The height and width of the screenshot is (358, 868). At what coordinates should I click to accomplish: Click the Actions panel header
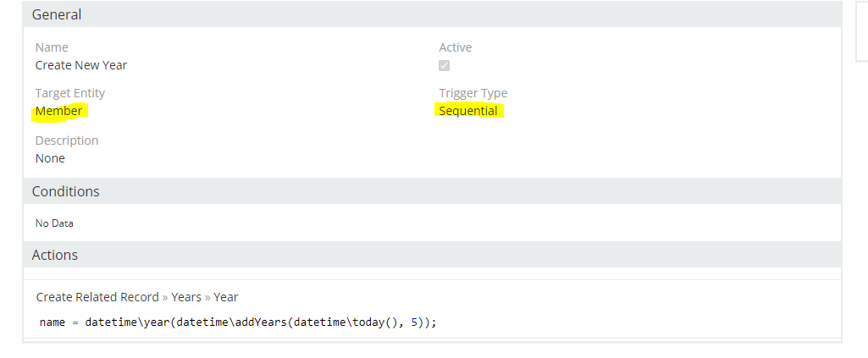tap(55, 255)
